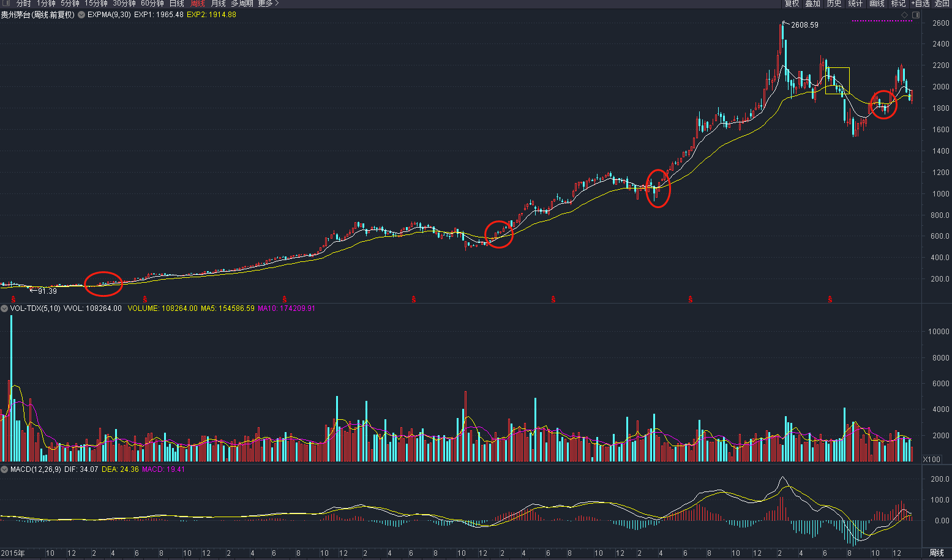The width and height of the screenshot is (952, 560).
Task: Select the 30分钟 period tab
Action: click(124, 4)
